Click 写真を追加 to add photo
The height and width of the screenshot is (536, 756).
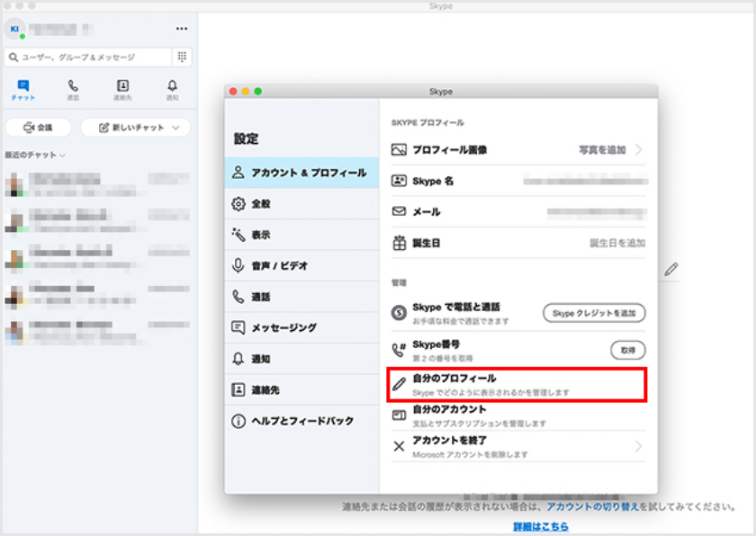click(602, 150)
